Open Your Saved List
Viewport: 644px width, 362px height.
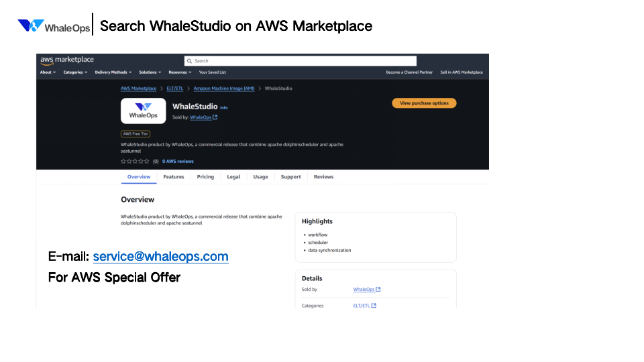[213, 72]
